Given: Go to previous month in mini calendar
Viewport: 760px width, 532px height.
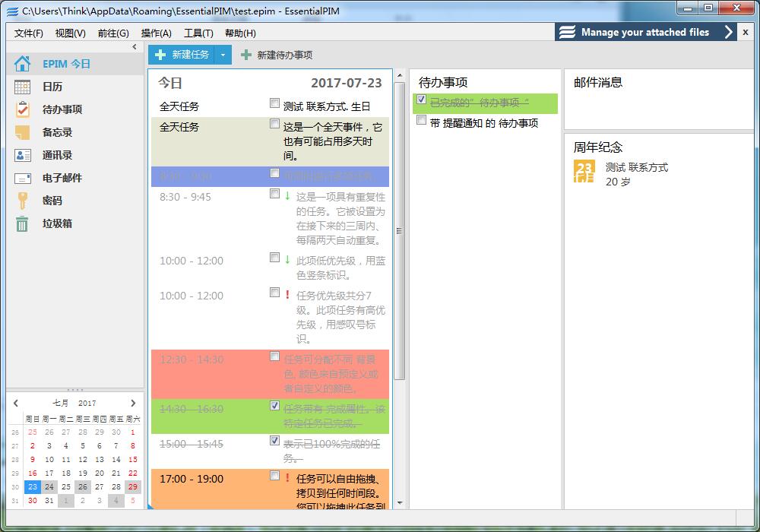Looking at the screenshot, I should coord(16,403).
